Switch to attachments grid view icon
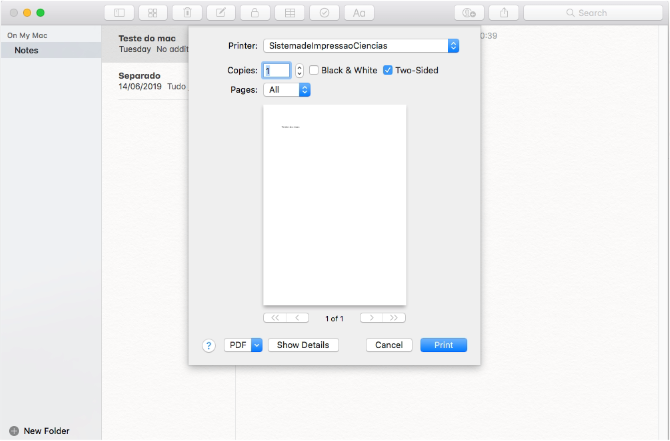 click(152, 12)
